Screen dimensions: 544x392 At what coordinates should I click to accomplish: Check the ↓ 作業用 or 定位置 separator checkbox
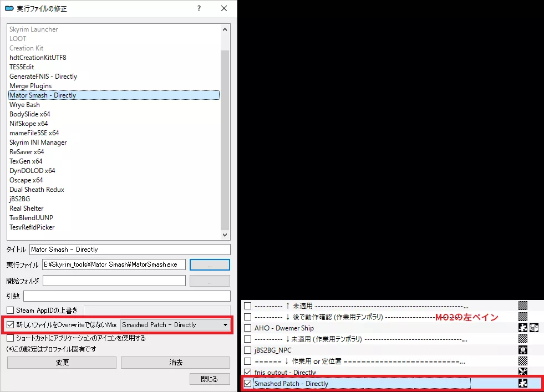[247, 361]
